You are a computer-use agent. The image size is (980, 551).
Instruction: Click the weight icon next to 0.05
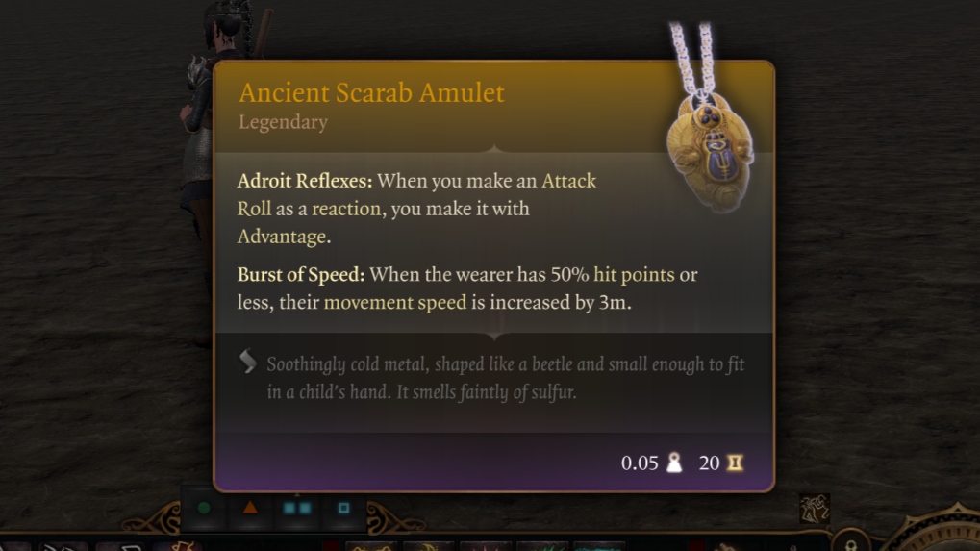click(674, 463)
